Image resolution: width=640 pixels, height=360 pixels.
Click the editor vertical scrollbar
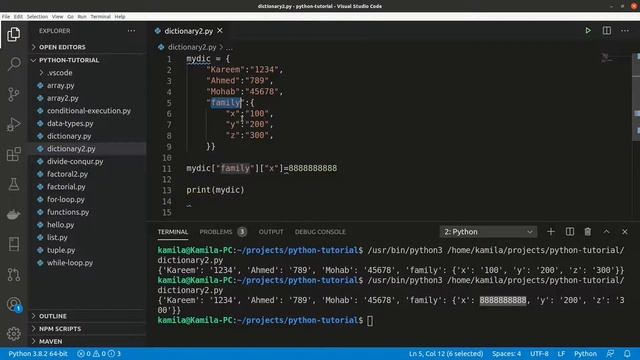(x=636, y=97)
